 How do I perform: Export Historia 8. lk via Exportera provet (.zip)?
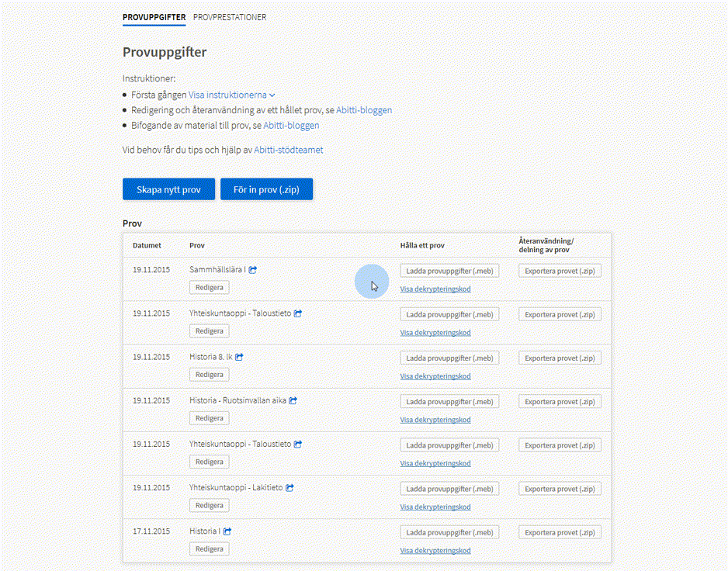[560, 358]
